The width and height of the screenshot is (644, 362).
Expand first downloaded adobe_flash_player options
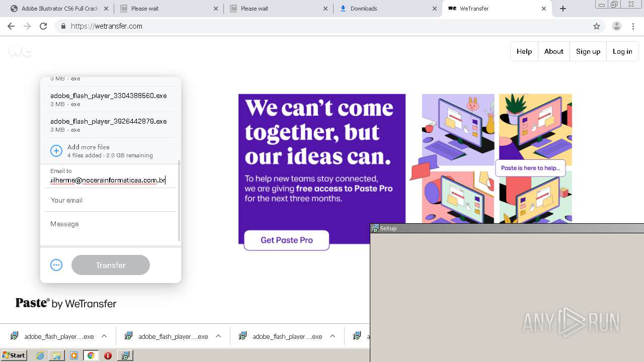pos(104,336)
